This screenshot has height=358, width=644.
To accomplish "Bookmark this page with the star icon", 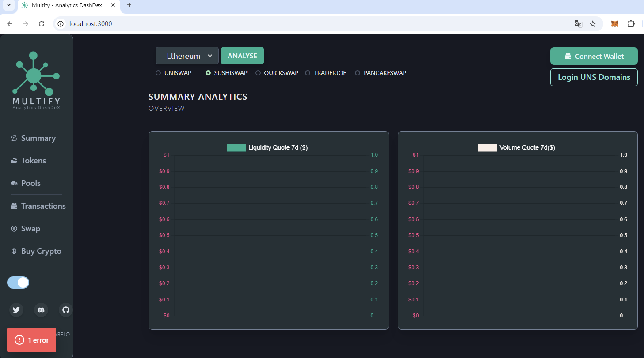I will point(593,24).
